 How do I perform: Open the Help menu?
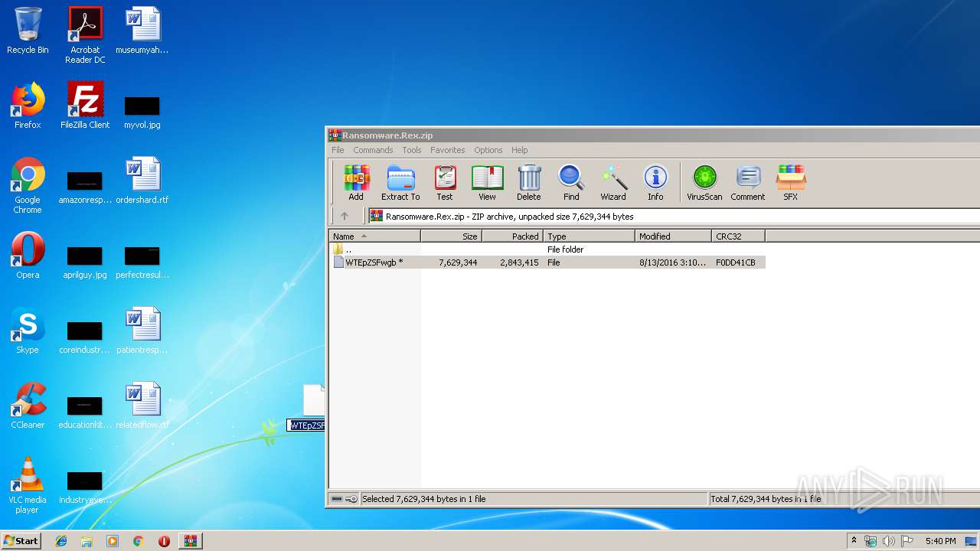(x=520, y=150)
